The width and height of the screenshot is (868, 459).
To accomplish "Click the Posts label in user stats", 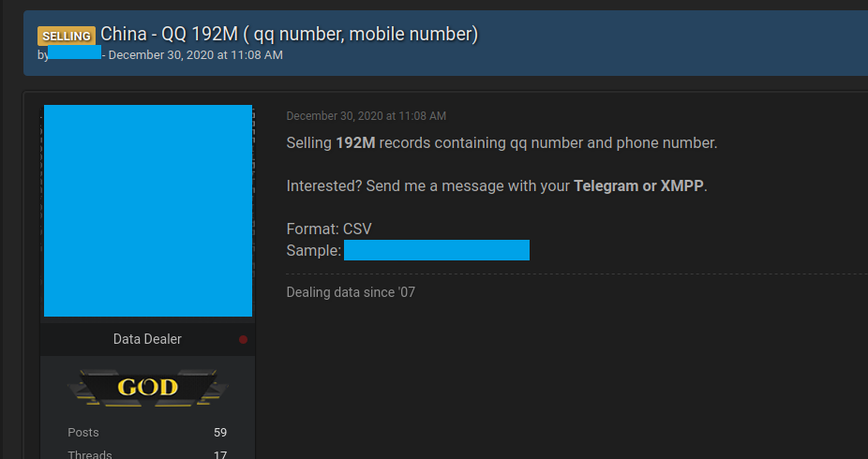I will coord(83,433).
